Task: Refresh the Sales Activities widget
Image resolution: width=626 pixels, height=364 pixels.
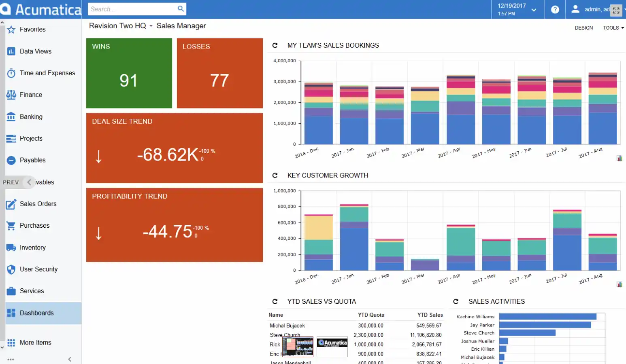Action: pyautogui.click(x=456, y=301)
